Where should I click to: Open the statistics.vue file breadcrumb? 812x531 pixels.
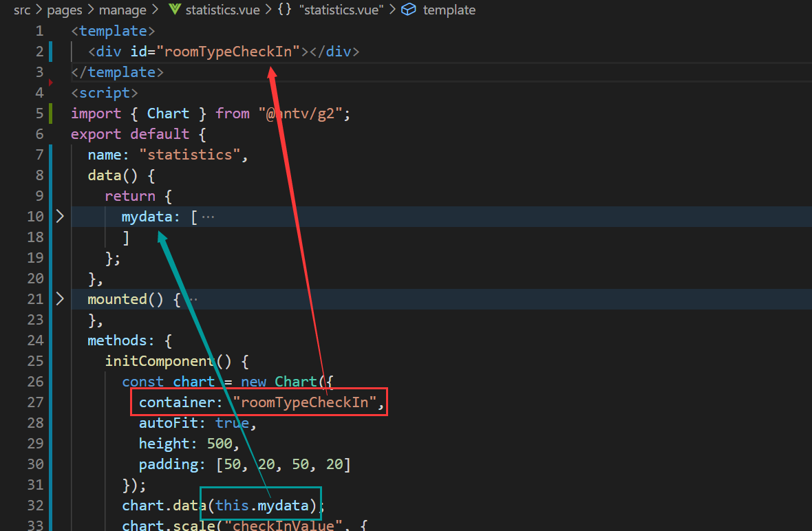(223, 10)
